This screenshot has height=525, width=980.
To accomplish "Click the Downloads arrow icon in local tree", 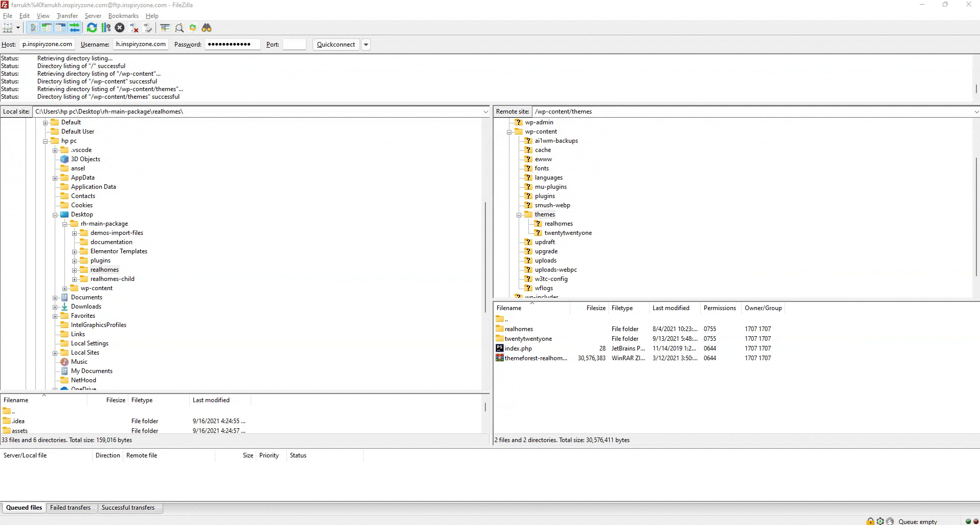I will [64, 307].
